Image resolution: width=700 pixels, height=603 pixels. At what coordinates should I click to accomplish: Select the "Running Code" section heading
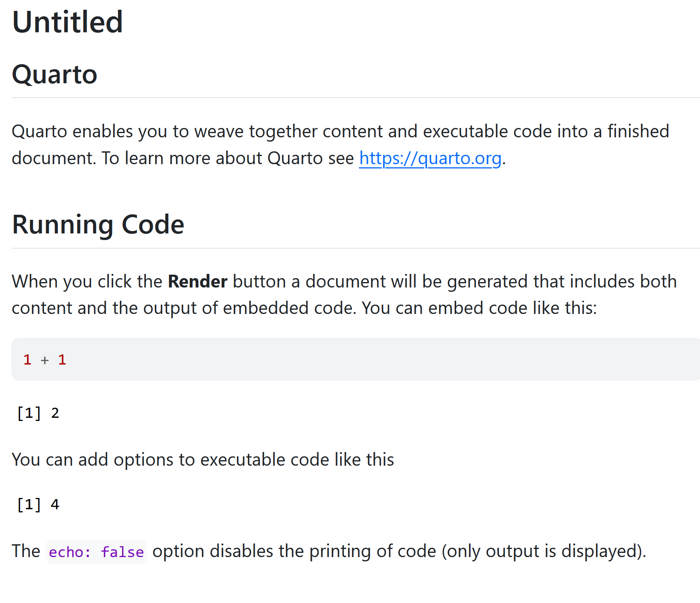[x=98, y=224]
